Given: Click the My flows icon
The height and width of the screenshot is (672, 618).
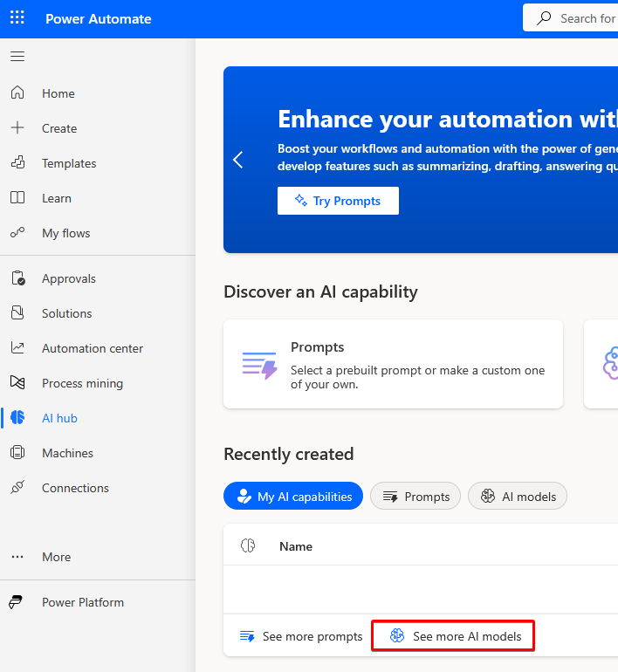Looking at the screenshot, I should 17,233.
